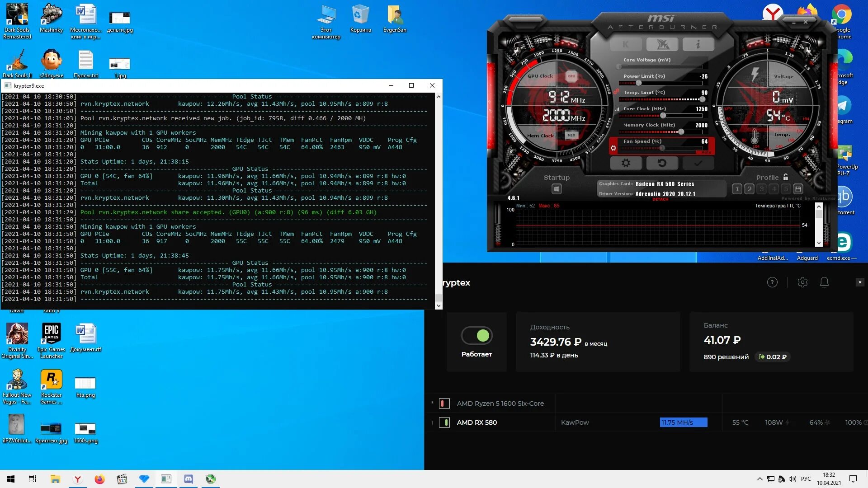Select Afterburner profile slot 1
The height and width of the screenshot is (488, 868).
click(737, 189)
